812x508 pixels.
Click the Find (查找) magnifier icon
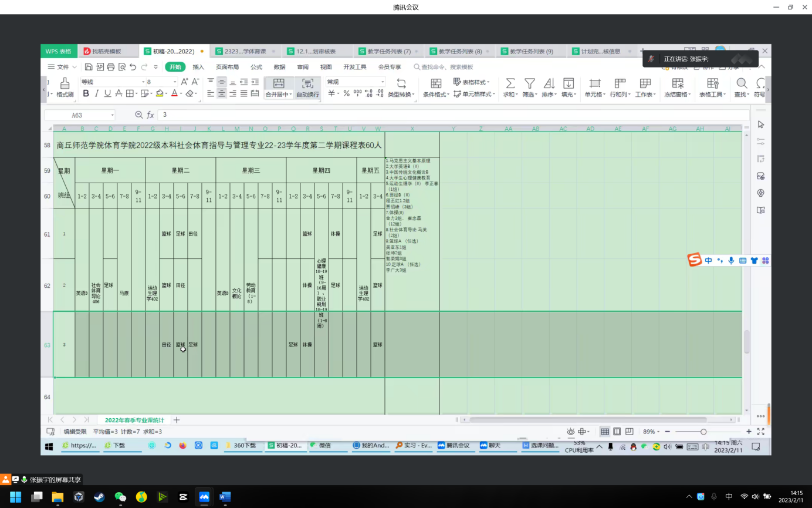[x=741, y=83]
